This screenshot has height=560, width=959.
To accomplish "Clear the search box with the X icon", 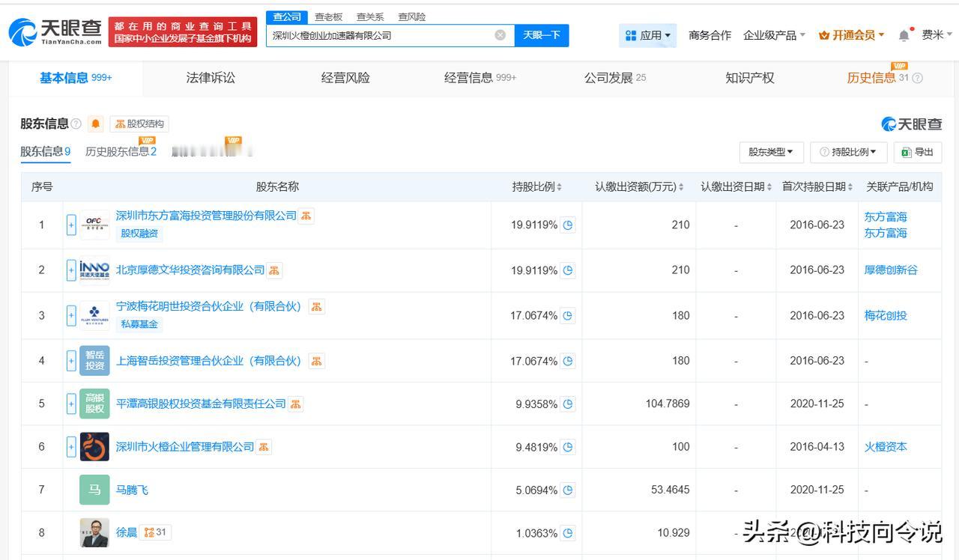I will 500,35.
